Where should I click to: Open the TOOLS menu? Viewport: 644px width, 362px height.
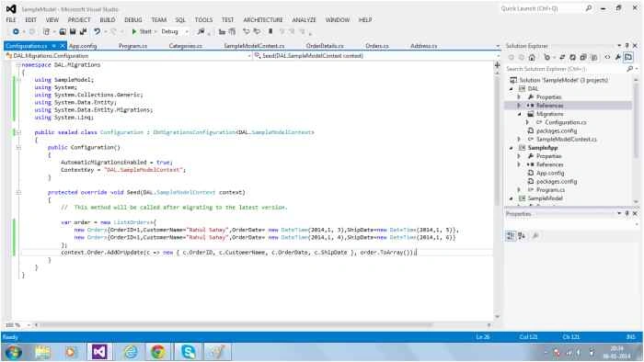click(203, 19)
